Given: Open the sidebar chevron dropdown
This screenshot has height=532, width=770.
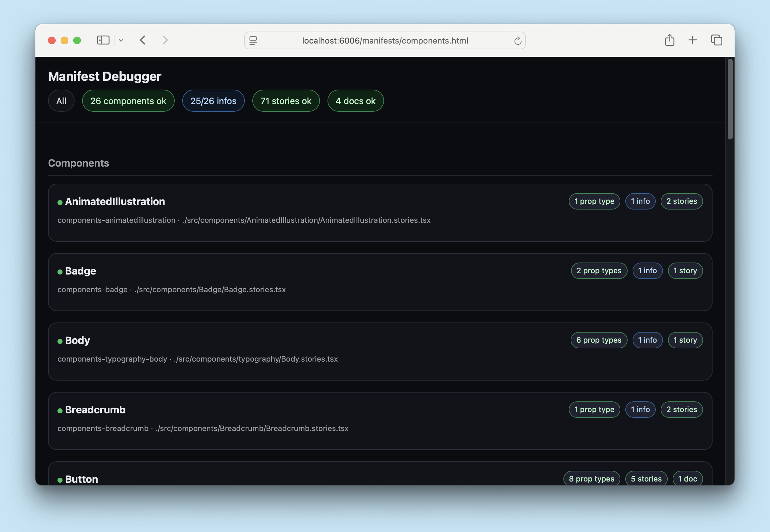Looking at the screenshot, I should (x=122, y=40).
